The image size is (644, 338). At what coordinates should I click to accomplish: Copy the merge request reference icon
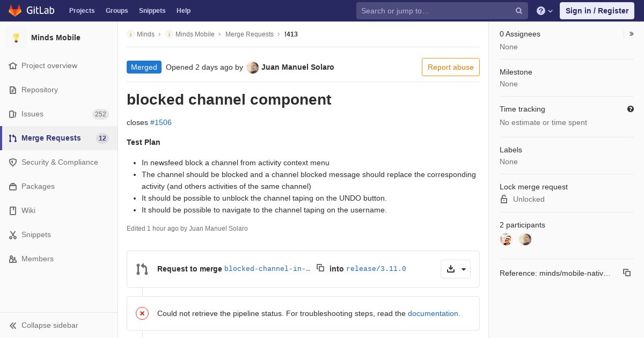tap(627, 273)
